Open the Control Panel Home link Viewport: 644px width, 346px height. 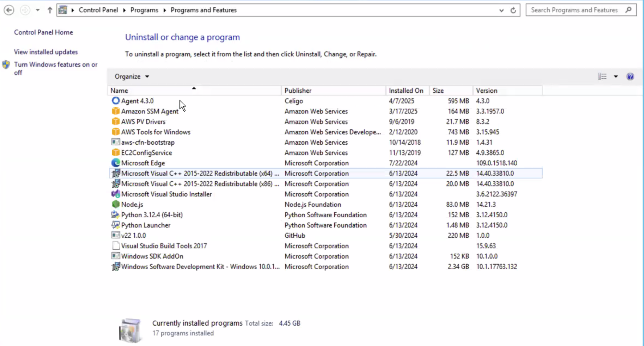[44, 32]
